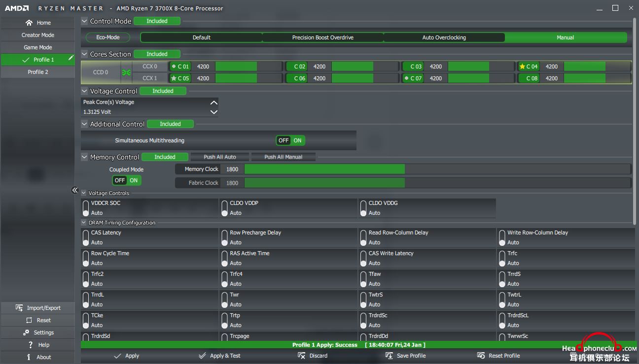Collapse the Voltage Control section
639x364 pixels.
[x=84, y=91]
